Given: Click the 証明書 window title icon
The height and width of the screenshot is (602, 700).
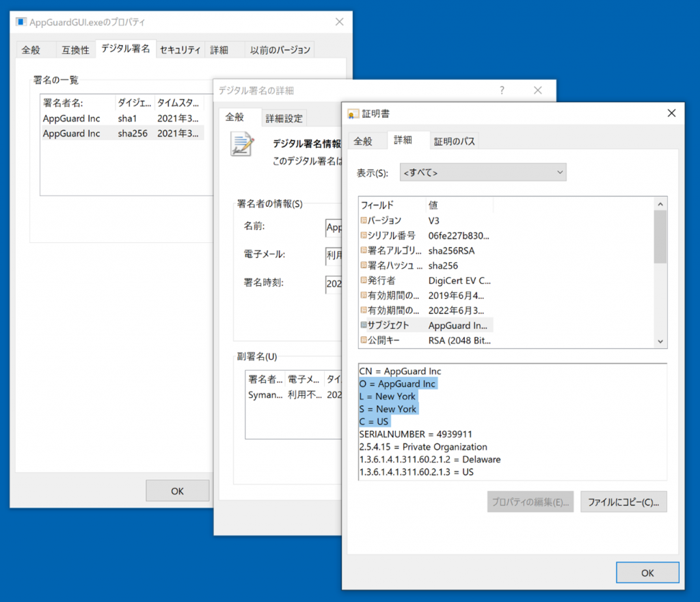Looking at the screenshot, I should (x=353, y=113).
